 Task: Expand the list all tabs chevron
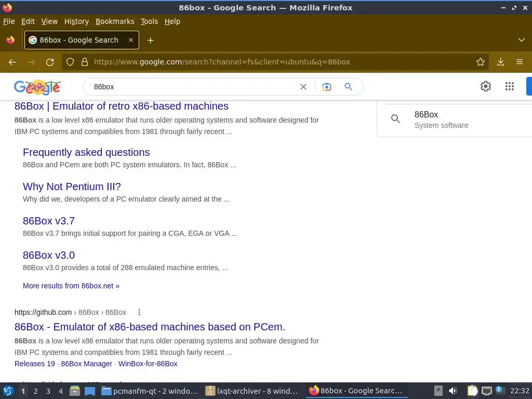coord(522,40)
